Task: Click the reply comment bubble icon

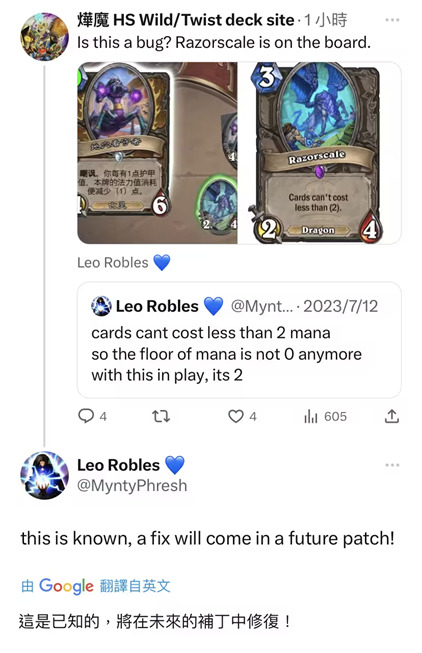Action: (x=86, y=416)
